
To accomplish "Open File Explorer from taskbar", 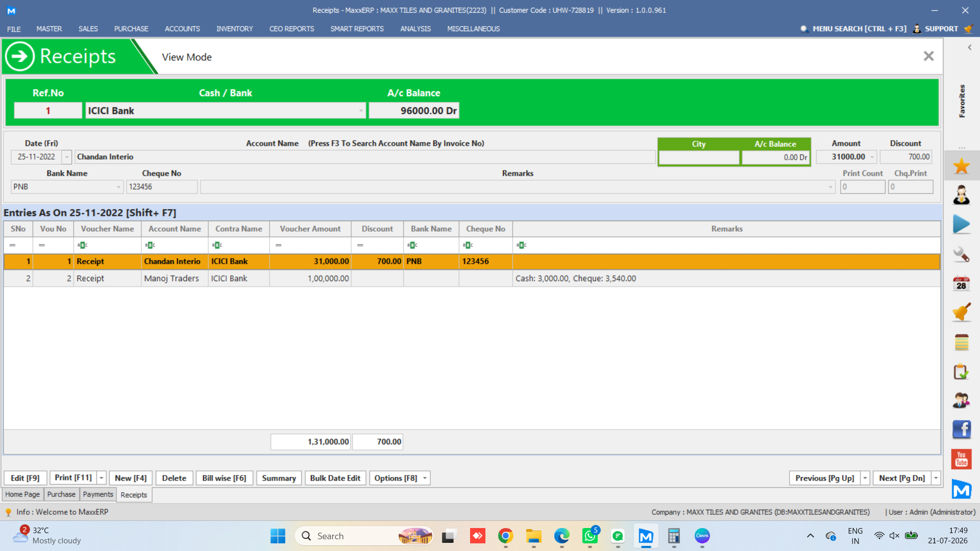I will (534, 536).
